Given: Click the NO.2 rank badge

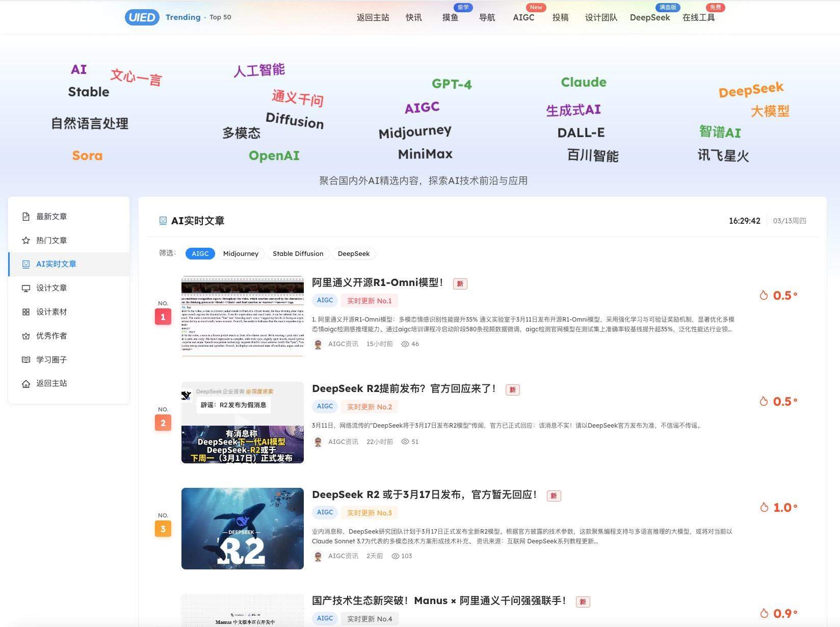Looking at the screenshot, I should (163, 423).
